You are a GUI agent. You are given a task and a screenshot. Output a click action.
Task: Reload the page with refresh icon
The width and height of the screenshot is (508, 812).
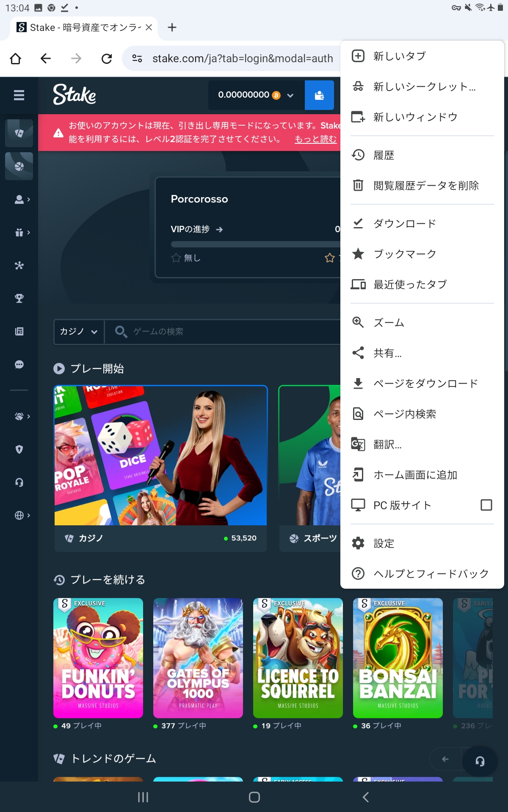click(107, 58)
